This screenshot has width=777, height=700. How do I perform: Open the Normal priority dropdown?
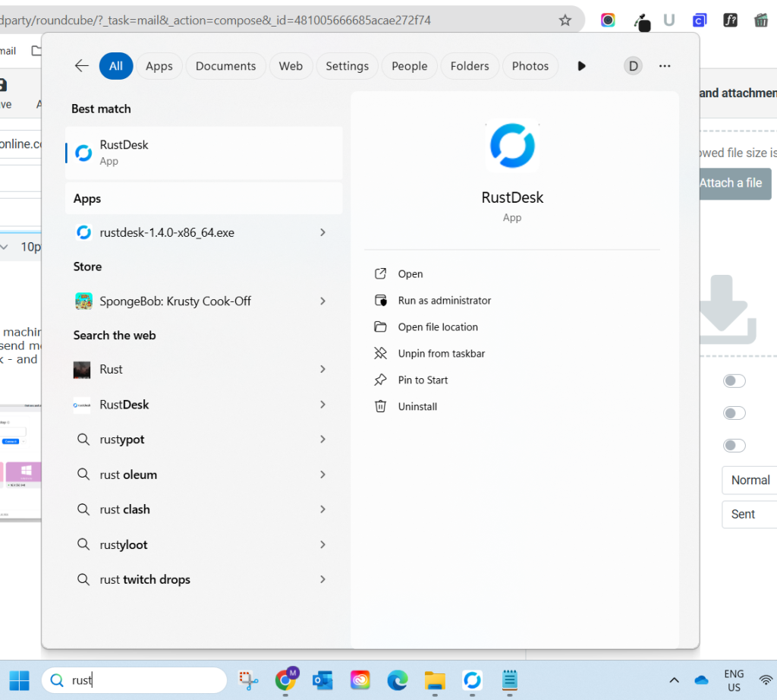pos(749,480)
